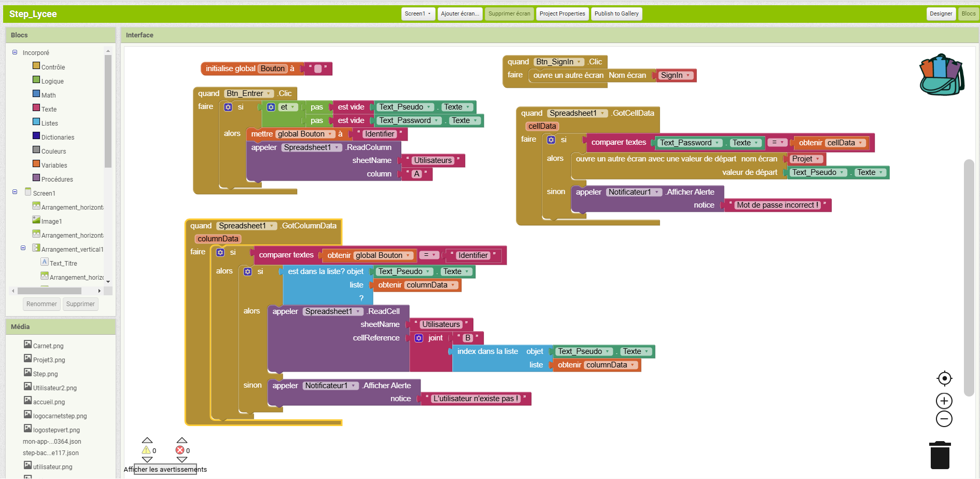The image size is (980, 479).
Task: Click the yellow warning triangle counter
Action: click(147, 449)
